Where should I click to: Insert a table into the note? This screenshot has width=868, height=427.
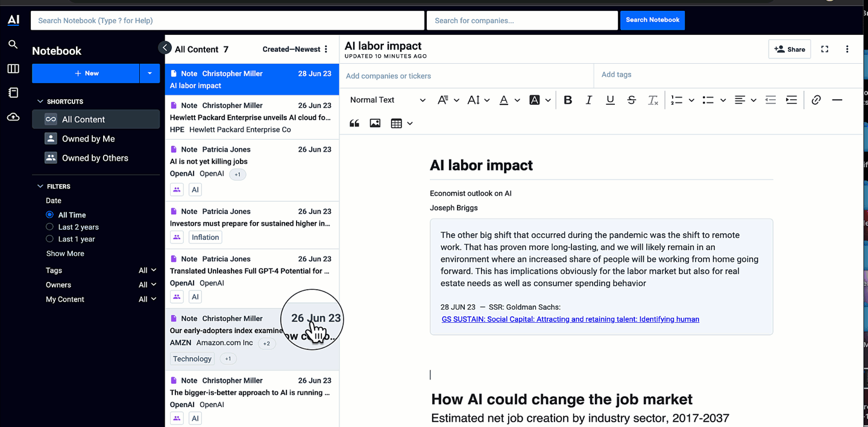(x=396, y=123)
